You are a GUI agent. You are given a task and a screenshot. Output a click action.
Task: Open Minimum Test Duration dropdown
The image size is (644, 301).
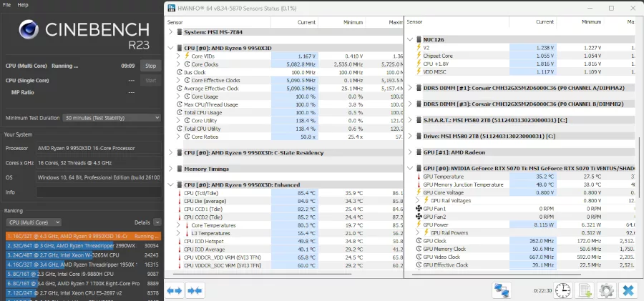(112, 118)
